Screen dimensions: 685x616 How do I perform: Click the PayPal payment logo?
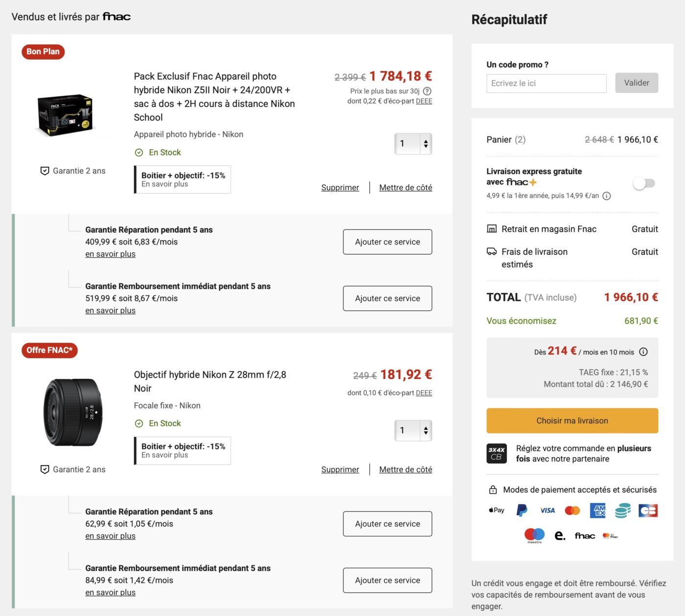pos(522,510)
